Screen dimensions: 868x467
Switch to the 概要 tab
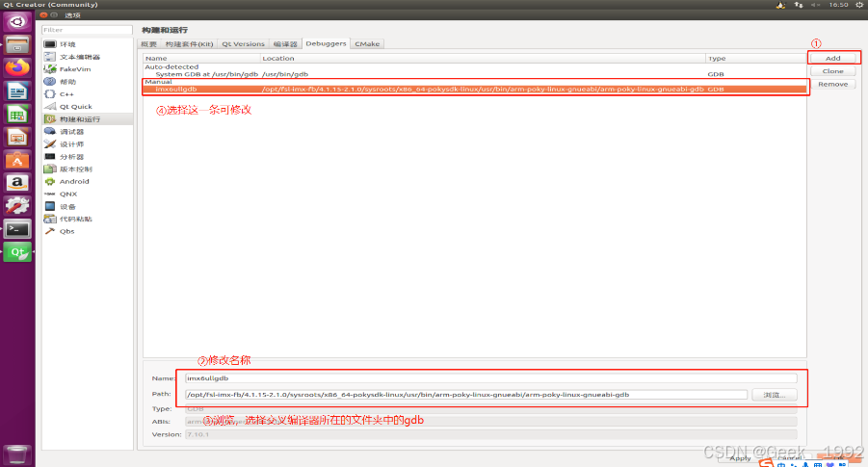click(149, 43)
